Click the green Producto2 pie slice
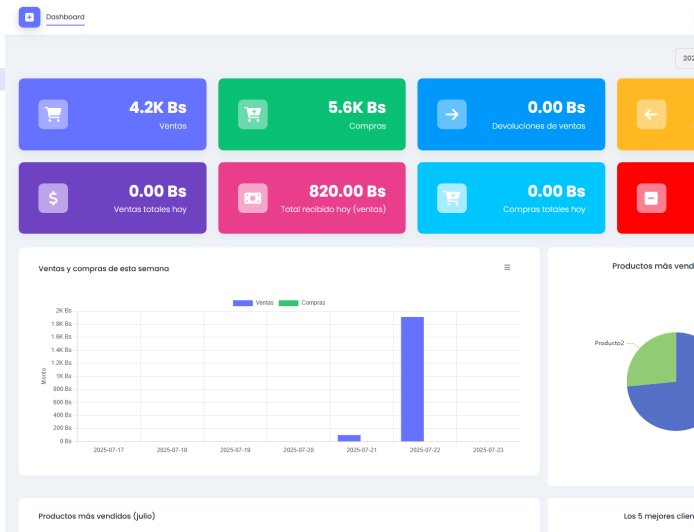This screenshot has width=694, height=532. click(657, 361)
